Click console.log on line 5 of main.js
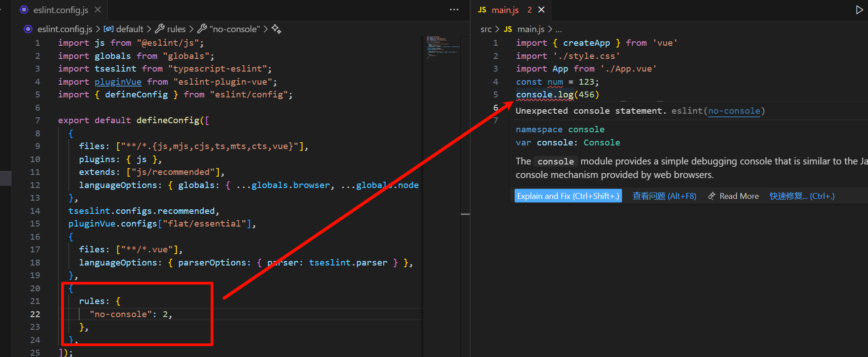The image size is (868, 357). [545, 95]
